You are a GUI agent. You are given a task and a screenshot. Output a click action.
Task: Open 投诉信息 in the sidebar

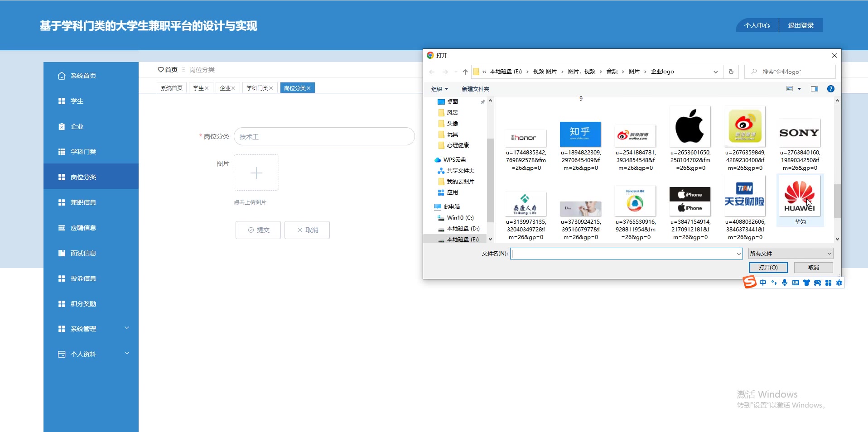(x=91, y=278)
